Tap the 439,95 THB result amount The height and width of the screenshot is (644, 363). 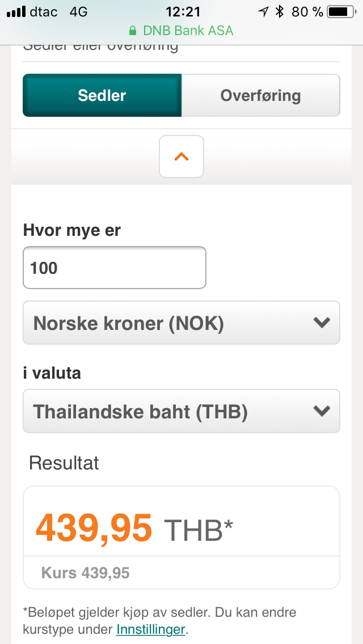pos(135,528)
